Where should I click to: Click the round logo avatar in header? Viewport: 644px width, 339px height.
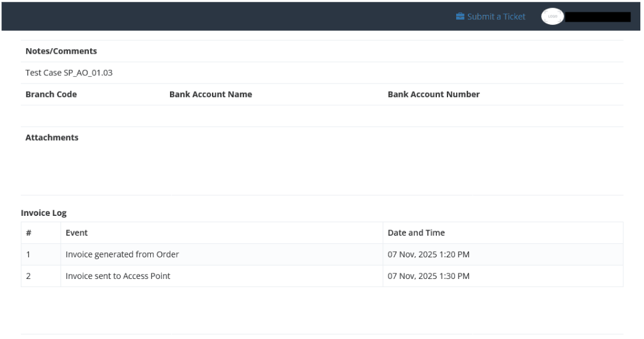[x=552, y=17]
